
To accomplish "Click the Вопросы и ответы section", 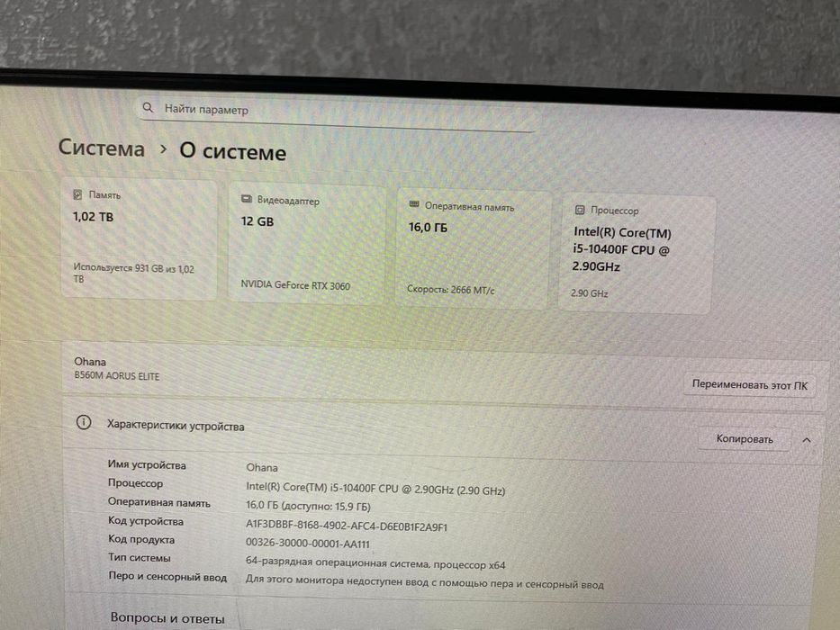I will pyautogui.click(x=167, y=619).
